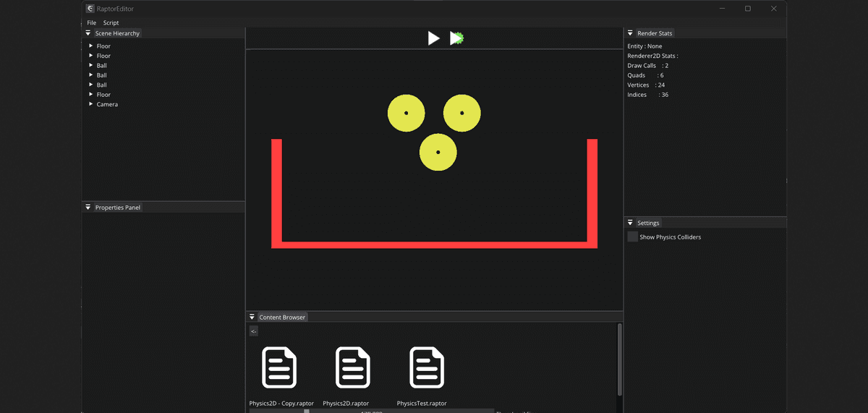Maximize the RaptorEditor window

[747, 9]
